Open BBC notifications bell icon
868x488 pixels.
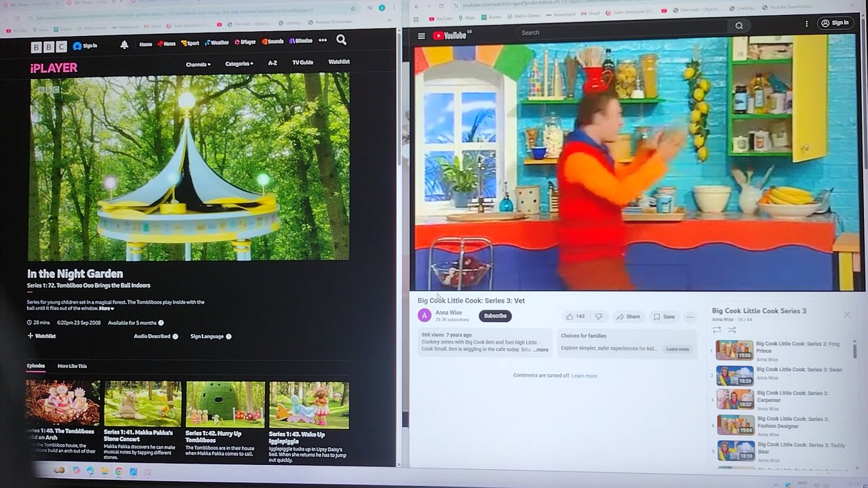click(124, 45)
